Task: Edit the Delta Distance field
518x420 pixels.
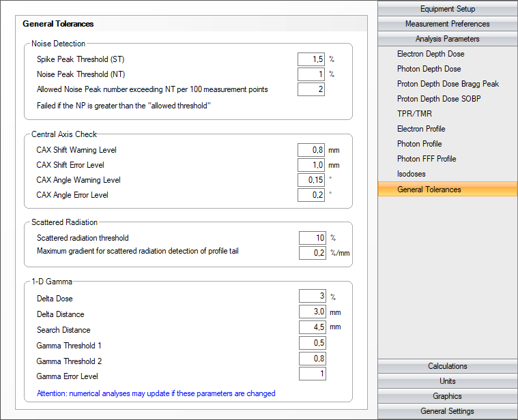Action: (x=313, y=312)
